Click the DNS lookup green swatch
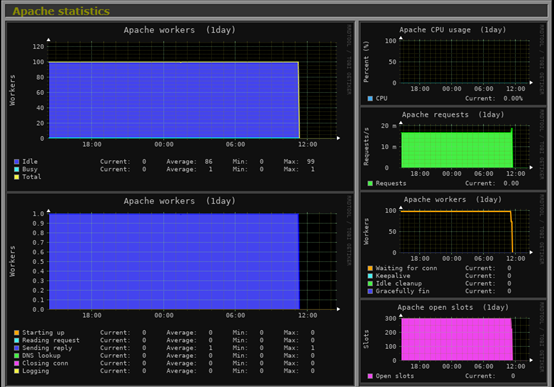The width and height of the screenshot is (557, 387). pos(17,356)
